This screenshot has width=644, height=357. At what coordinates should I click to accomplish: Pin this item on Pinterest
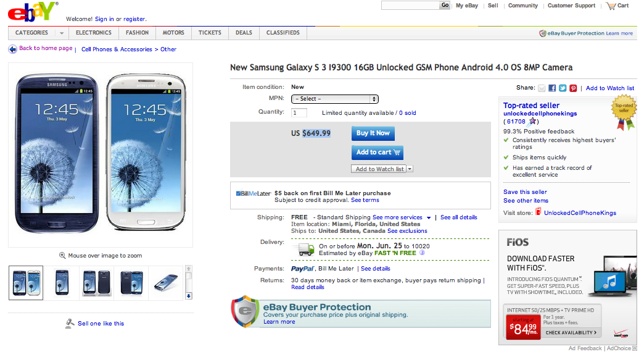pos(573,88)
